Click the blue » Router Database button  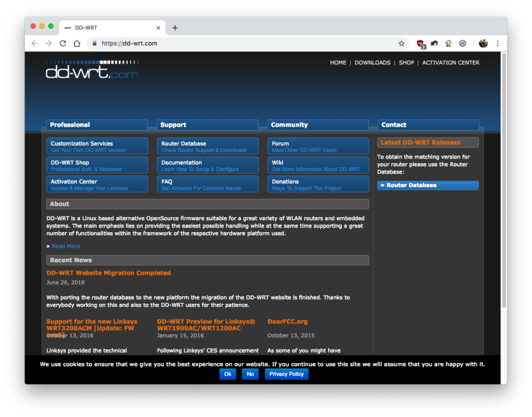[428, 185]
